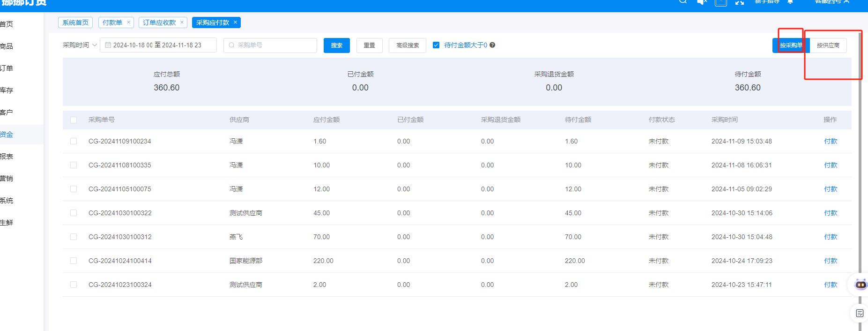This screenshot has height=331, width=868.
Task: Click the muted speaker icon in header
Action: click(x=701, y=2)
